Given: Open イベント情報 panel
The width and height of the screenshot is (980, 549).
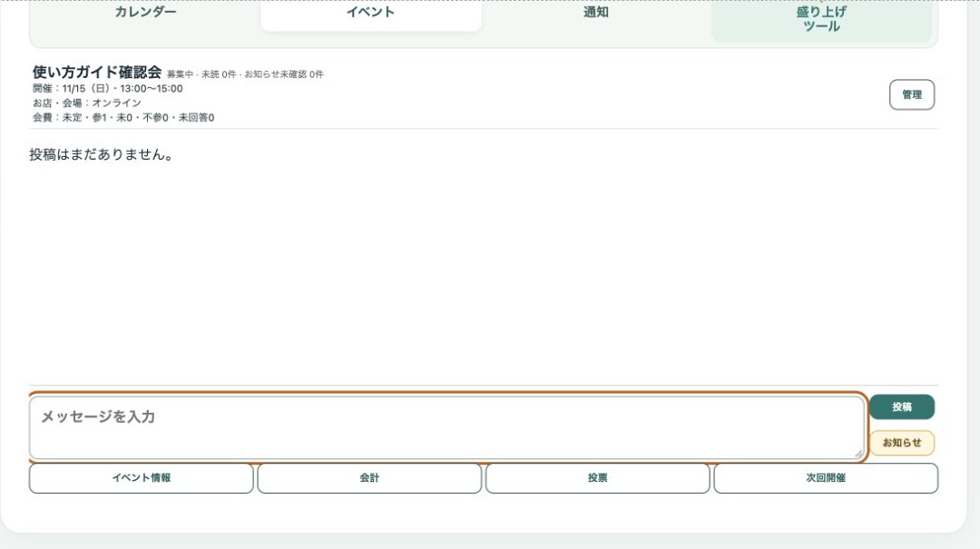Looking at the screenshot, I should click(x=142, y=478).
